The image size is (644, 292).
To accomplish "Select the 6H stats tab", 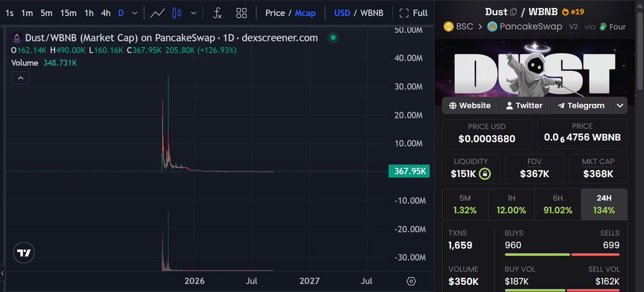I will pyautogui.click(x=558, y=204).
